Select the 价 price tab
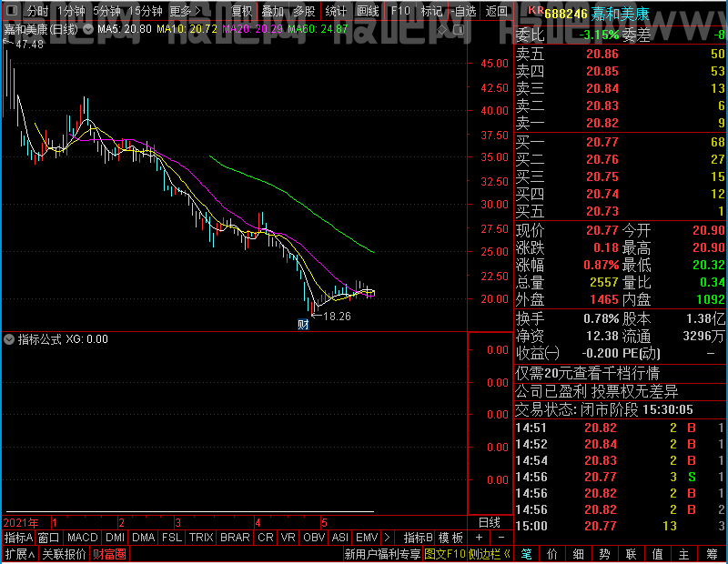Image resolution: width=728 pixels, height=564 pixels. (x=552, y=554)
